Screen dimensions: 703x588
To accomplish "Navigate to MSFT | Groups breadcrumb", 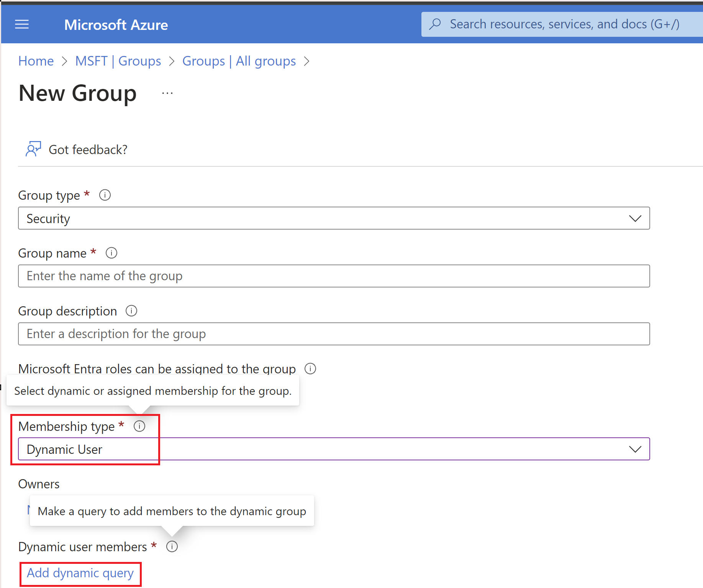I will click(118, 61).
